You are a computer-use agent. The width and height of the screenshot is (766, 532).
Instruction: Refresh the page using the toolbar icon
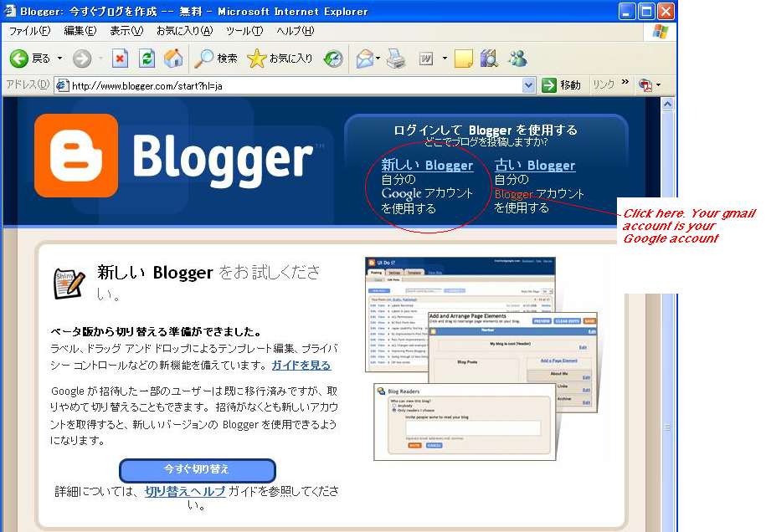[x=147, y=59]
